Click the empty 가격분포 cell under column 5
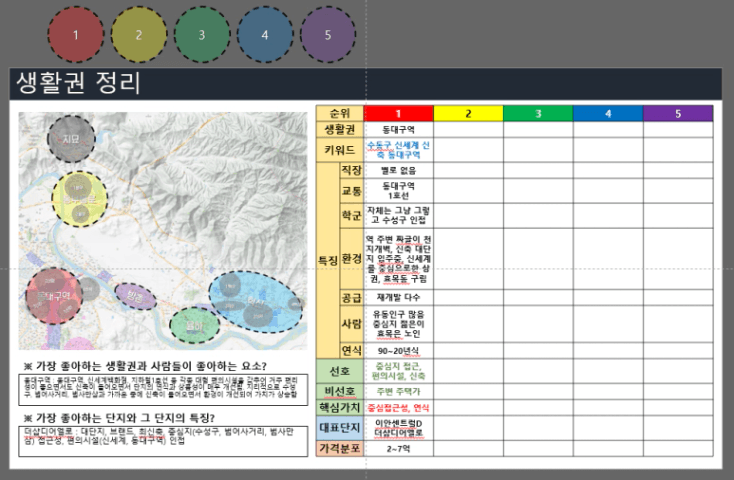This screenshot has width=734, height=480. [x=678, y=449]
